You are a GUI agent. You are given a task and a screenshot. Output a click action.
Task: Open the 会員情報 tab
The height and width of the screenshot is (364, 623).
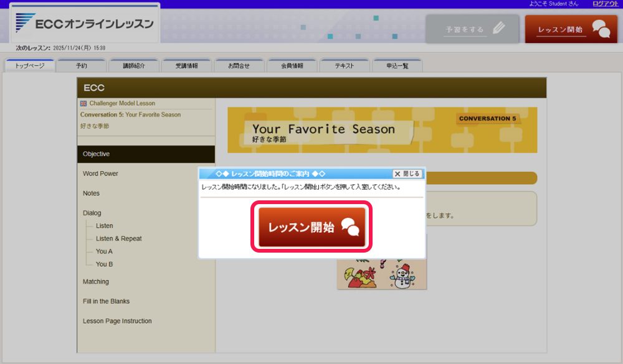(292, 66)
